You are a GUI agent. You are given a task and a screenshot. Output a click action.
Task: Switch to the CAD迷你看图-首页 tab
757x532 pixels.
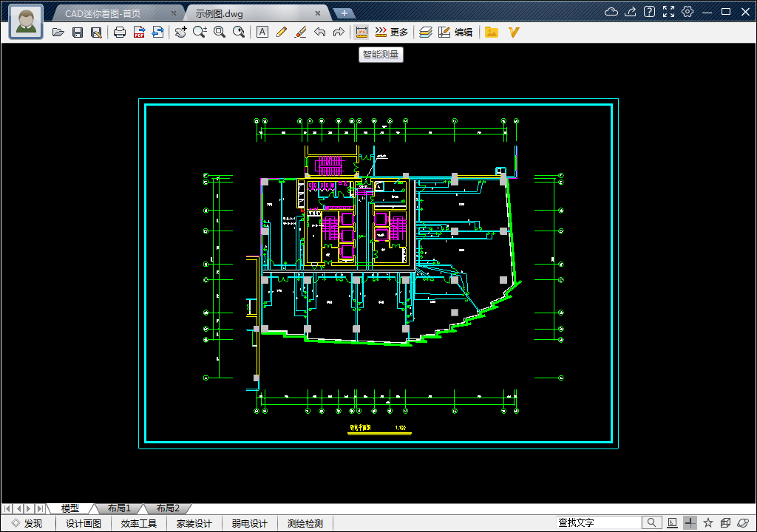tap(112, 13)
